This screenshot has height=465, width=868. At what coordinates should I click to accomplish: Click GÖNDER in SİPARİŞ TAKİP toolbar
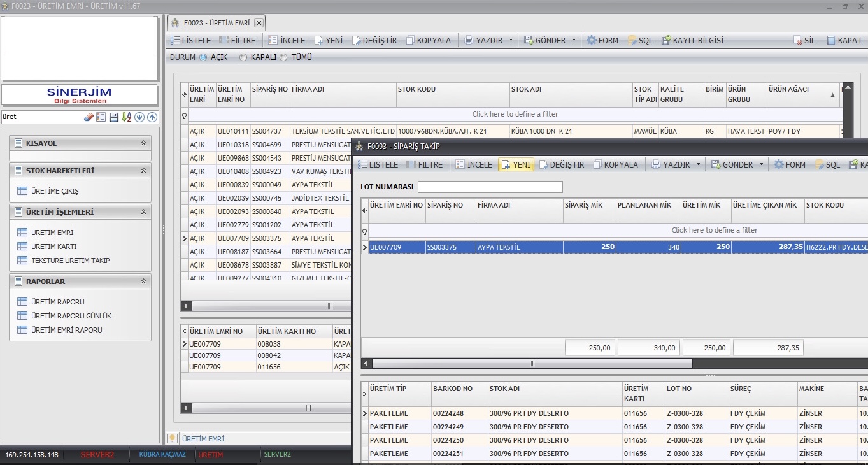point(732,164)
